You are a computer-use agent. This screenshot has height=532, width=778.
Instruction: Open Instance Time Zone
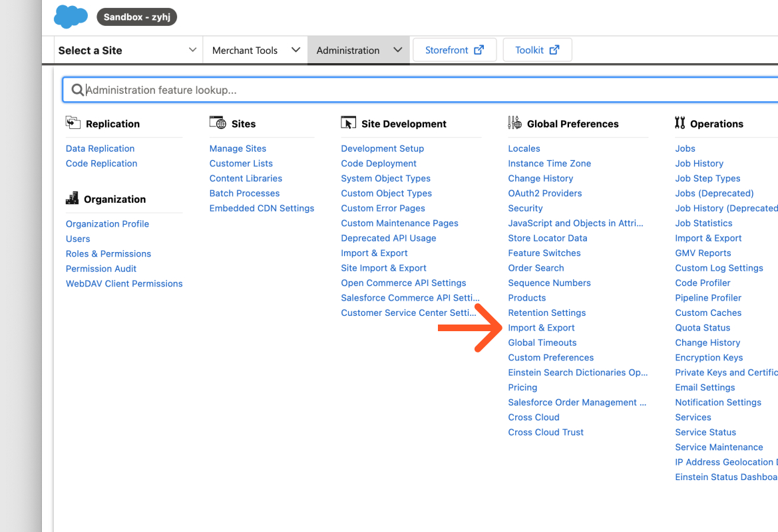(549, 163)
